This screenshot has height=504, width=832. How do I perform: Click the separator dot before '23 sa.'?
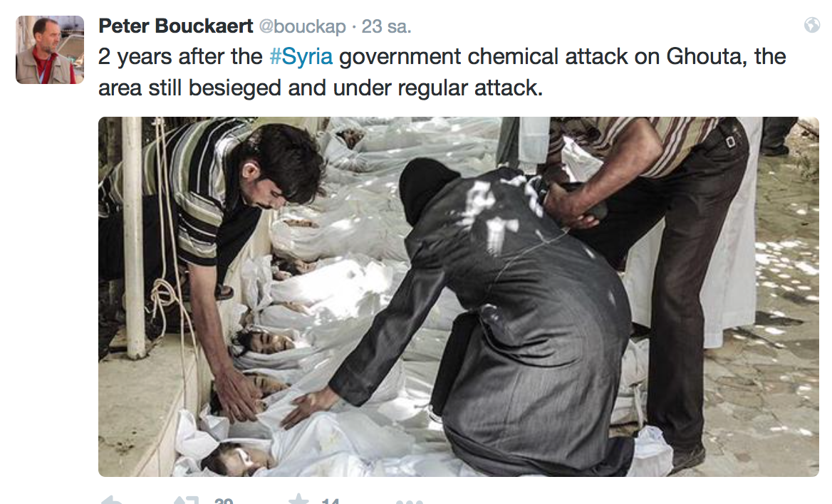click(354, 27)
